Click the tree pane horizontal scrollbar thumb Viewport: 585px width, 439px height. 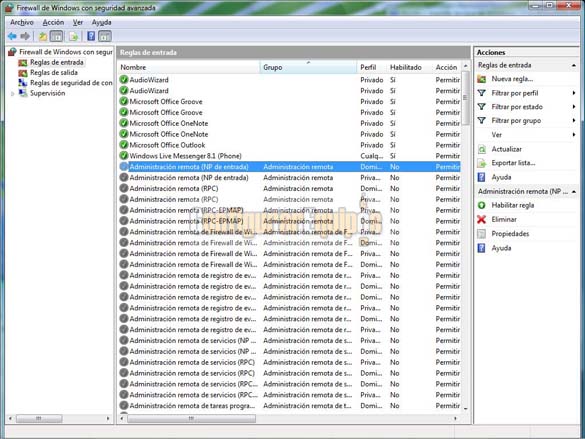point(39,418)
